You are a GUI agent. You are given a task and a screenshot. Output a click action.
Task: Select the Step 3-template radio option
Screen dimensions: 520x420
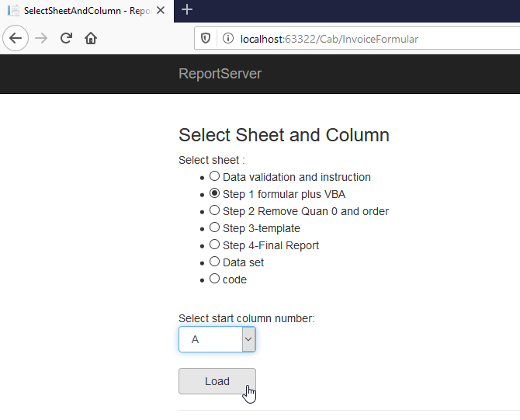(x=215, y=227)
